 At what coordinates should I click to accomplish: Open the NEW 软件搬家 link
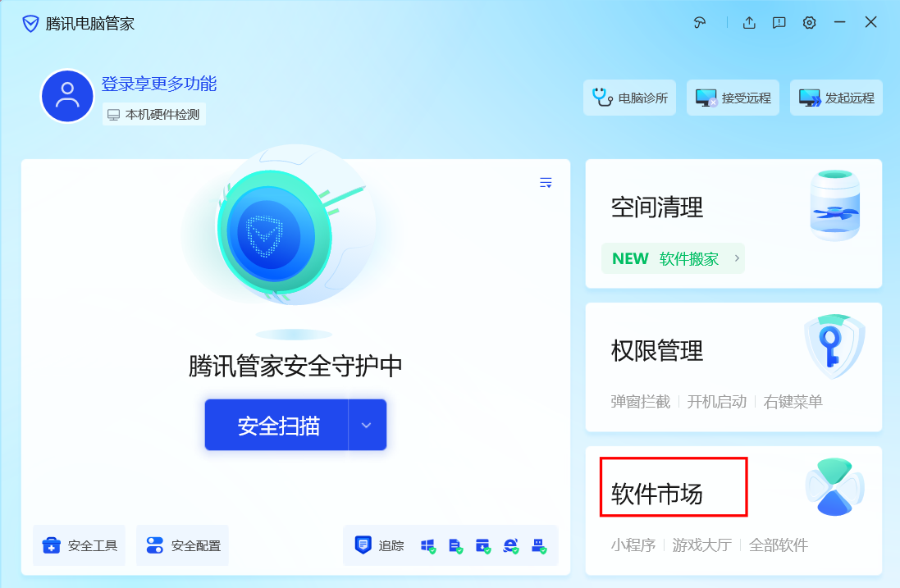pyautogui.click(x=673, y=258)
